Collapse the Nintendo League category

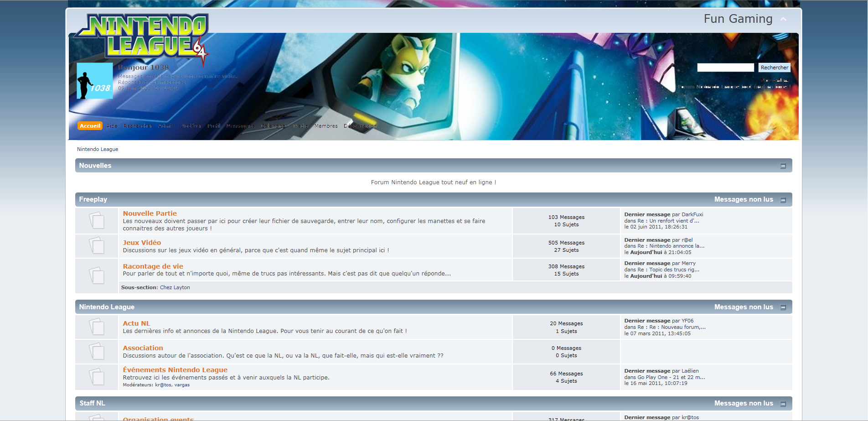[783, 307]
